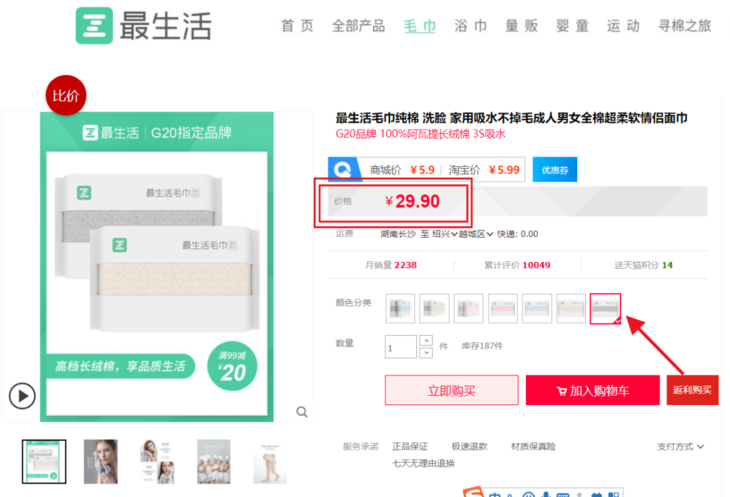Click the magnifier zoom icon on product image
The width and height of the screenshot is (730, 497).
pyautogui.click(x=302, y=412)
